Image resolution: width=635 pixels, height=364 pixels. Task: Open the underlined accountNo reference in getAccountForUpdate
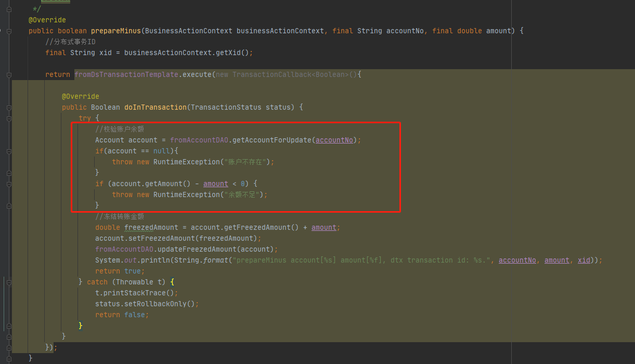click(334, 140)
